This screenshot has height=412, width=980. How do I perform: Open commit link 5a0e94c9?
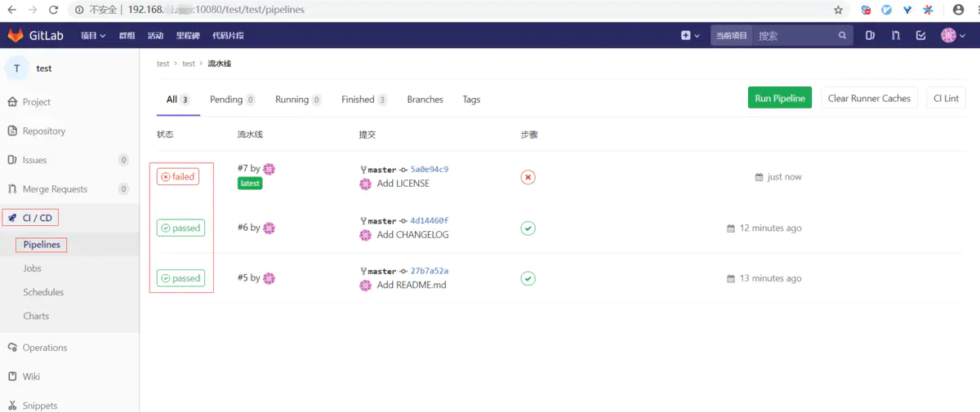pos(429,170)
